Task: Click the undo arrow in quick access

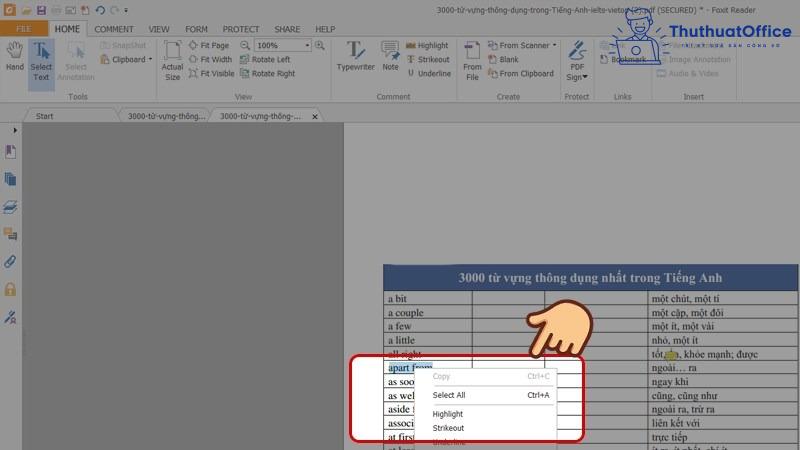Action: coord(100,10)
